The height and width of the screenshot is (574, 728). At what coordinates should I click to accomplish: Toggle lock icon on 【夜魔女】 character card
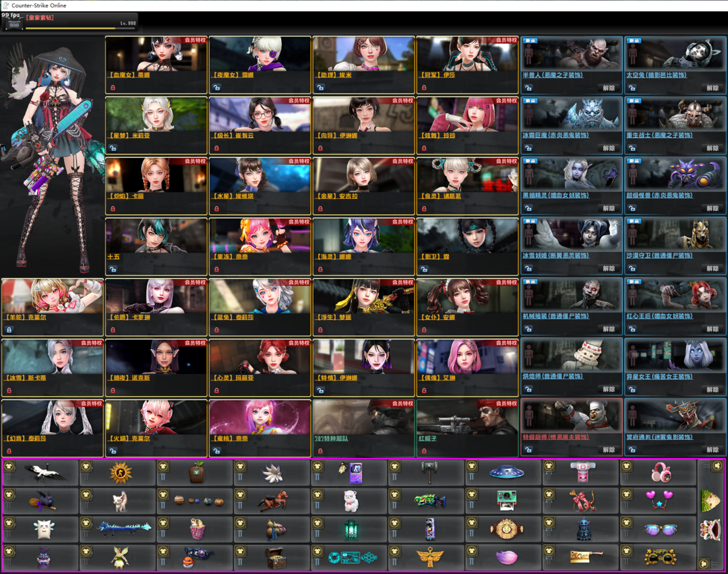click(217, 88)
